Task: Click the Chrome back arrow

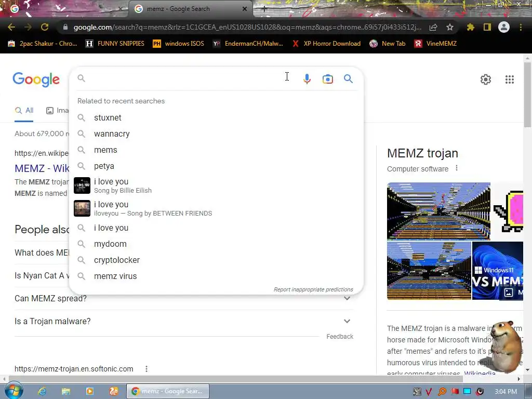Action: (x=11, y=27)
